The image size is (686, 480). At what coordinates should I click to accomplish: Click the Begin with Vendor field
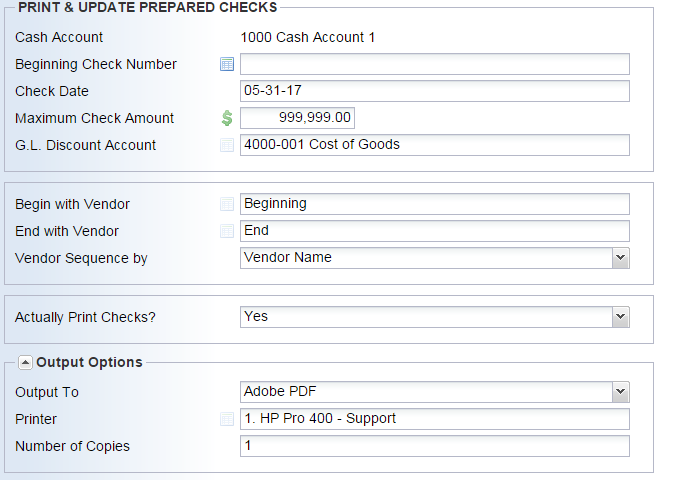tap(435, 204)
